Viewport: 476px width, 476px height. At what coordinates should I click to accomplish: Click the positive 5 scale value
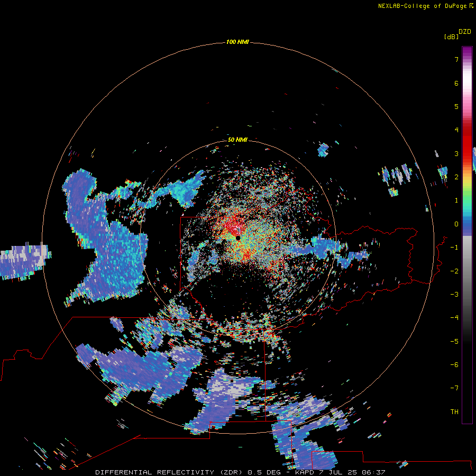pos(456,106)
